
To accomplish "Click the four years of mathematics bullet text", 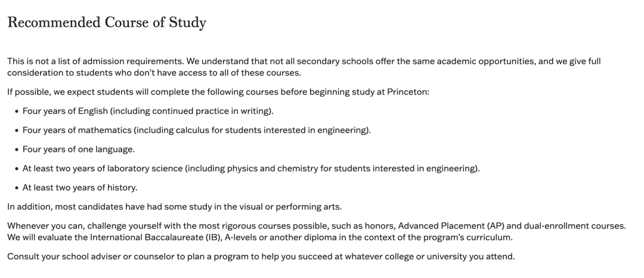I will 197,130.
